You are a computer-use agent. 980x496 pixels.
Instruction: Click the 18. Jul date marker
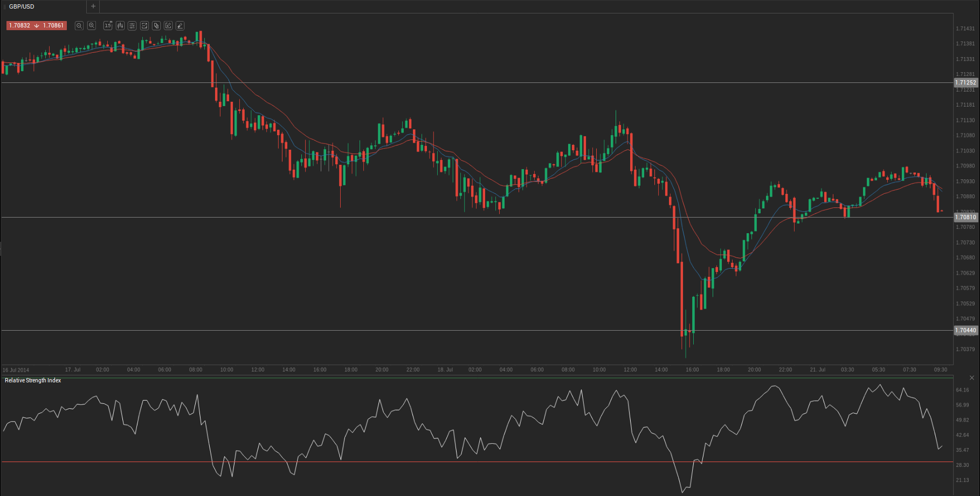[x=445, y=370]
